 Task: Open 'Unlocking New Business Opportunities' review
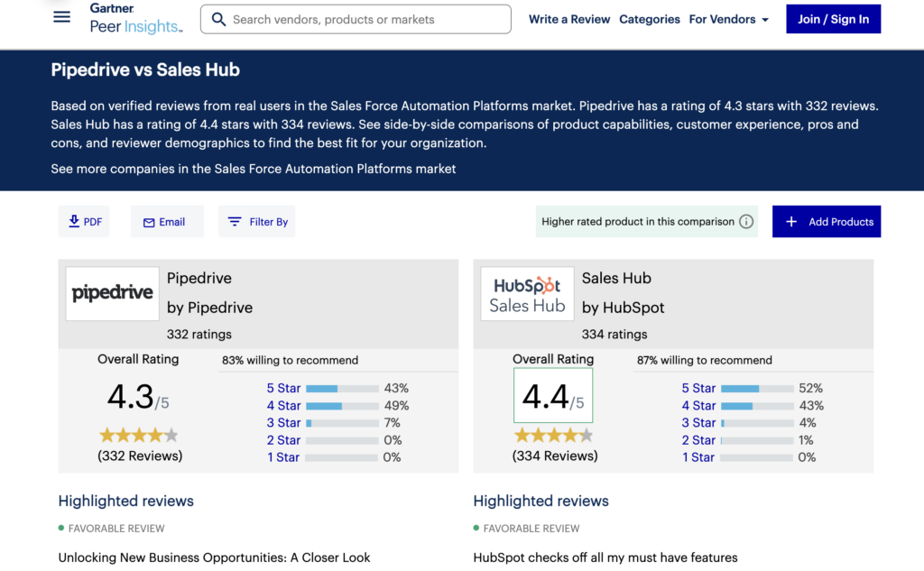click(x=215, y=557)
